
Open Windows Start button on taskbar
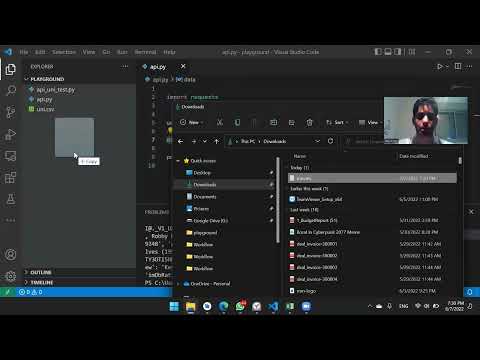click(174, 306)
